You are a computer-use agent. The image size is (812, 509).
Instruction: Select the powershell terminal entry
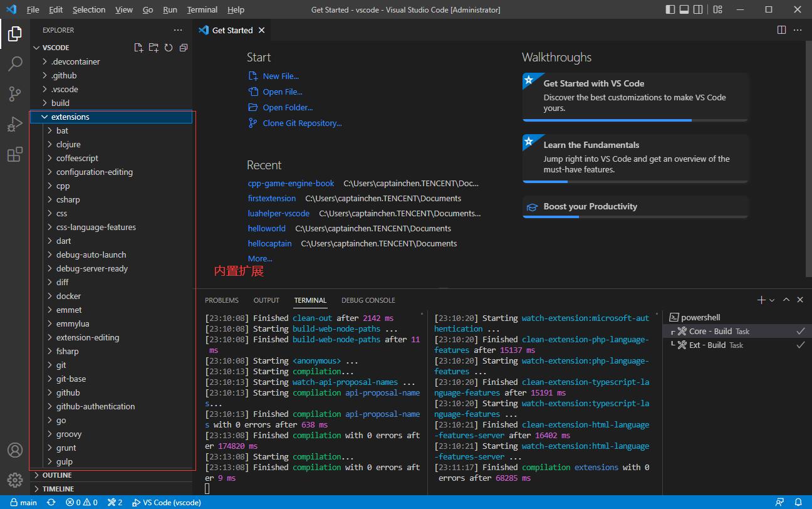tap(737, 317)
